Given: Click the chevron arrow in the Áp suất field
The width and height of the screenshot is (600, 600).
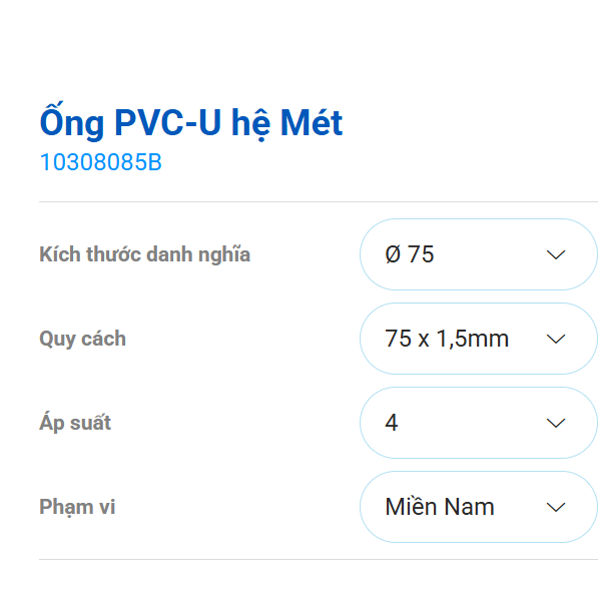Looking at the screenshot, I should pos(557,423).
